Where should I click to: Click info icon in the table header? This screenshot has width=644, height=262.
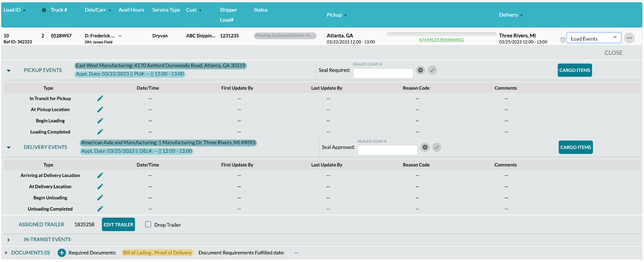pyautogui.click(x=44, y=10)
